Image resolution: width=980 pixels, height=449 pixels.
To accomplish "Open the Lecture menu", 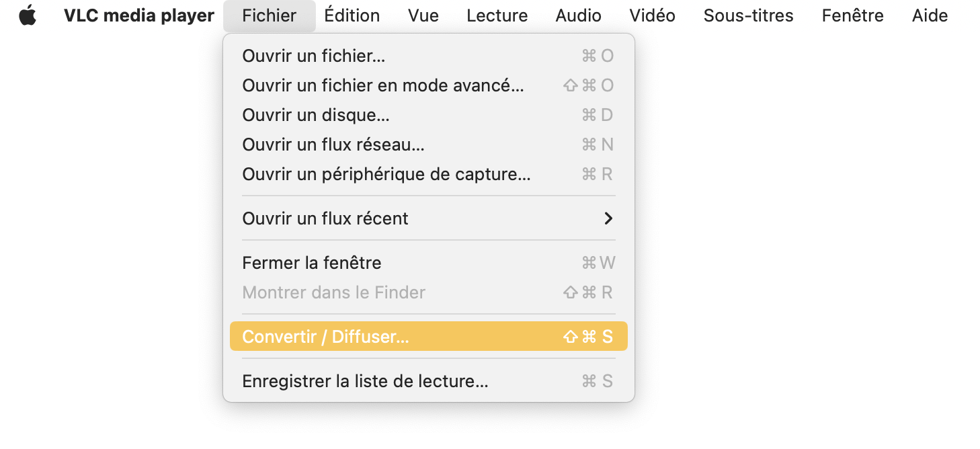I will tap(497, 15).
